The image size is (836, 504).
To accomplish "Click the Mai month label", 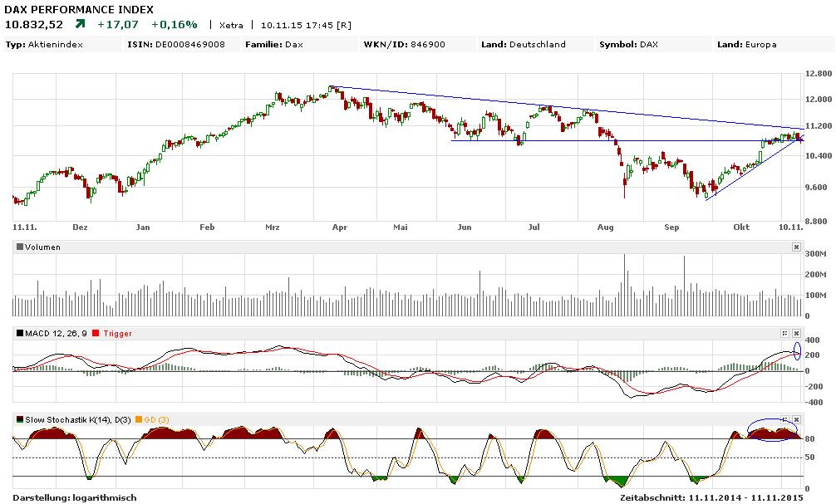I will (401, 227).
